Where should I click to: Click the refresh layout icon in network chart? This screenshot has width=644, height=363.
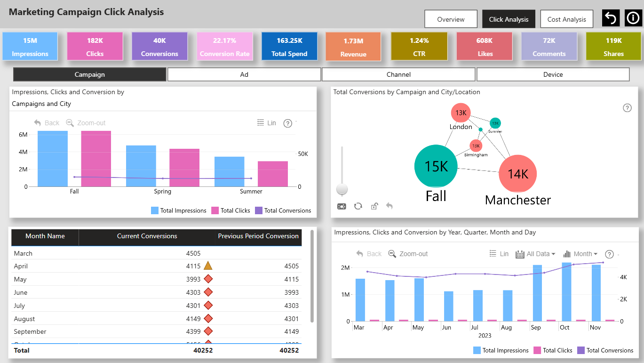pos(358,206)
